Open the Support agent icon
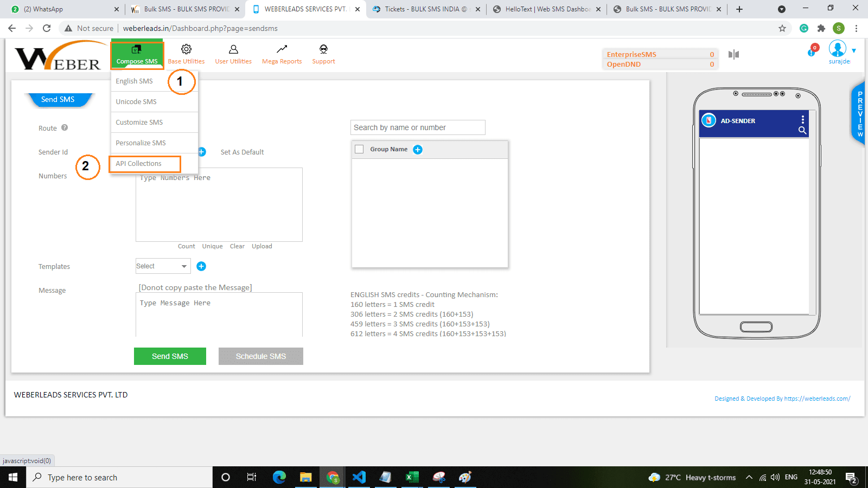The image size is (868, 488). coord(323,49)
